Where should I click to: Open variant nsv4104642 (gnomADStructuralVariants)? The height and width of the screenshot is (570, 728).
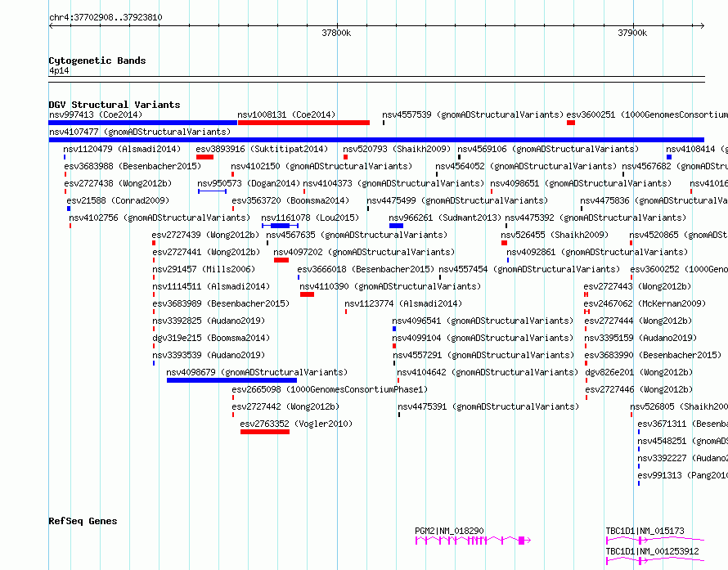tap(488, 372)
